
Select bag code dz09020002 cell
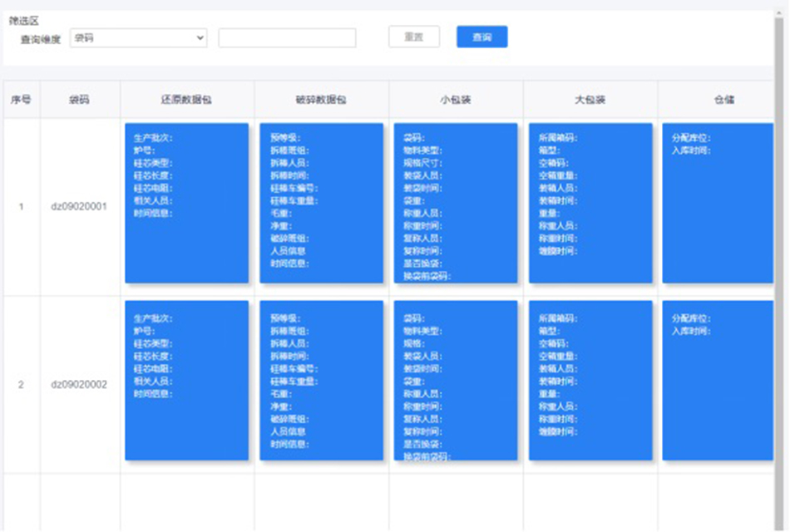click(80, 385)
